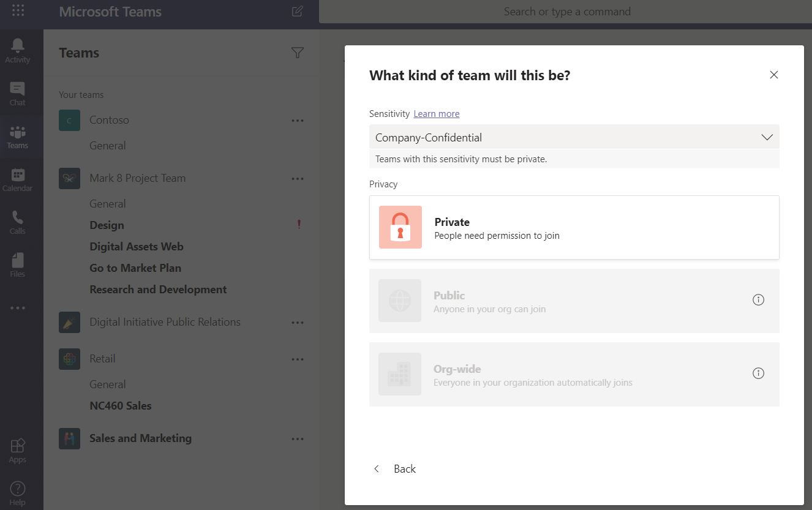Open the Apps store icon
This screenshot has height=510, width=812.
click(18, 451)
